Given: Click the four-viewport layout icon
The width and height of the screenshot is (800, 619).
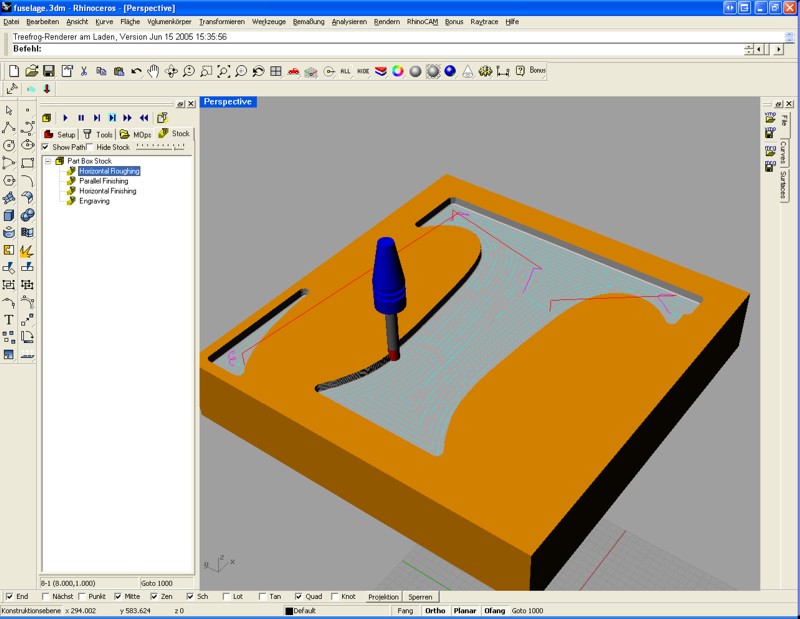Looking at the screenshot, I should pos(276,71).
